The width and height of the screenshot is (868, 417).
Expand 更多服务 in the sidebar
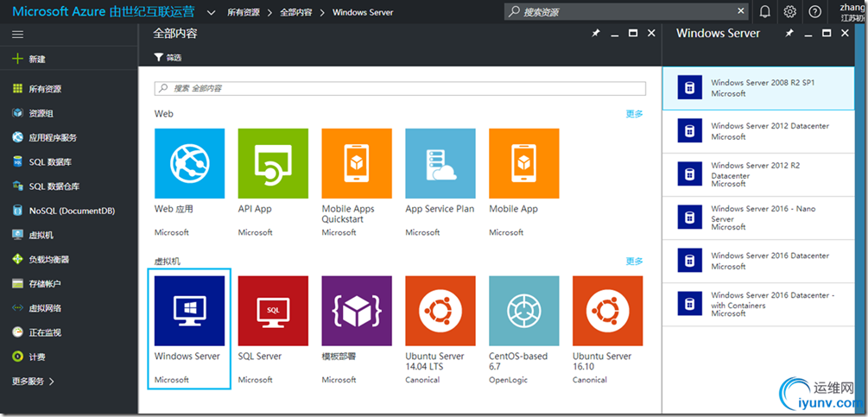pyautogui.click(x=33, y=381)
